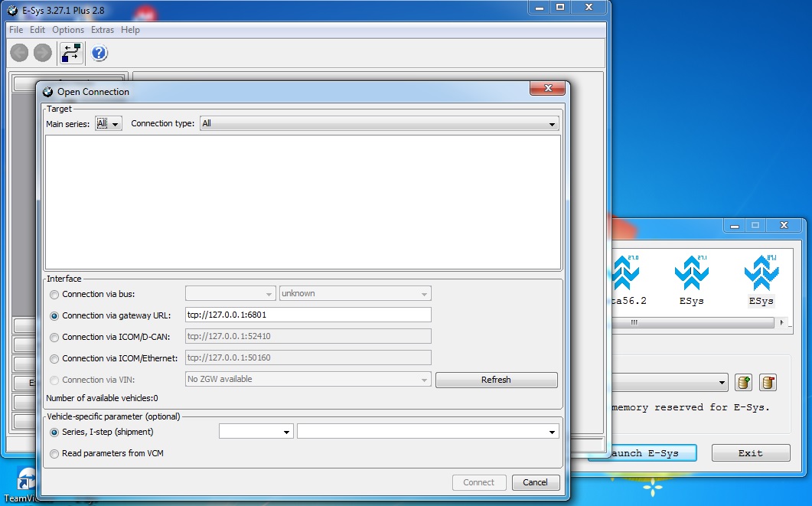The image size is (812, 506).
Task: Select Connection via ICOM/Ethernet option
Action: 54,359
